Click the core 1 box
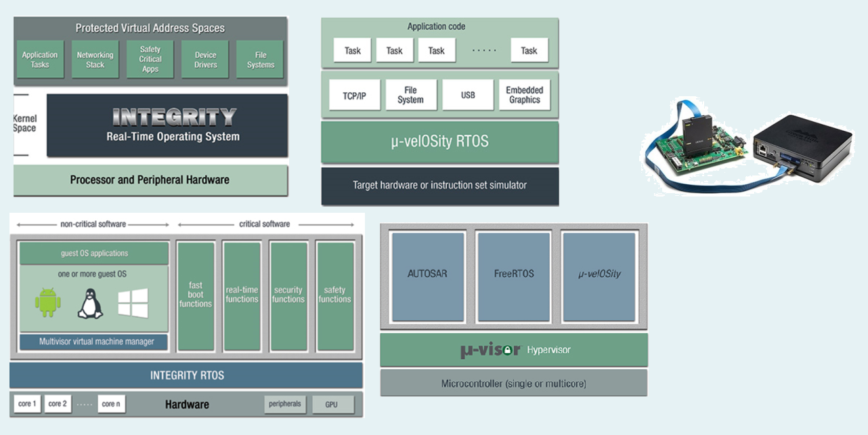868x435 pixels. pos(28,404)
